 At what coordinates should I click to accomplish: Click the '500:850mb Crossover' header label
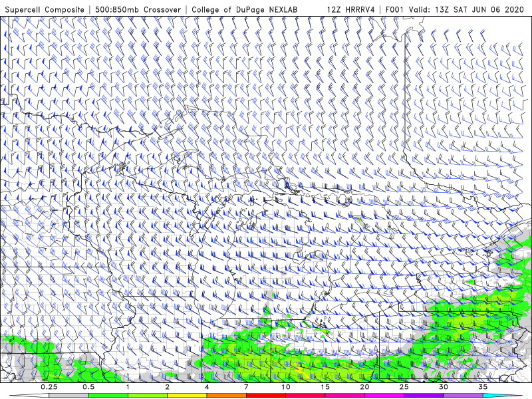pos(138,9)
